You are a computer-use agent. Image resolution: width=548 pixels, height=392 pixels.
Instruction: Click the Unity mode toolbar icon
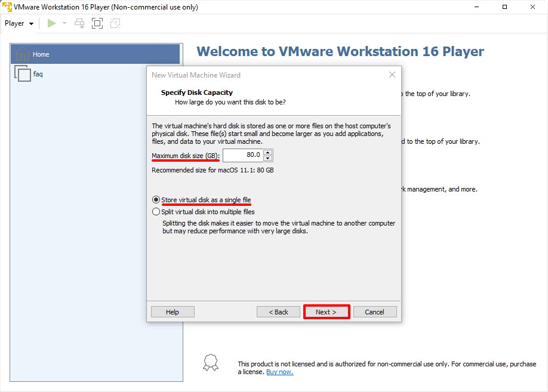[115, 23]
